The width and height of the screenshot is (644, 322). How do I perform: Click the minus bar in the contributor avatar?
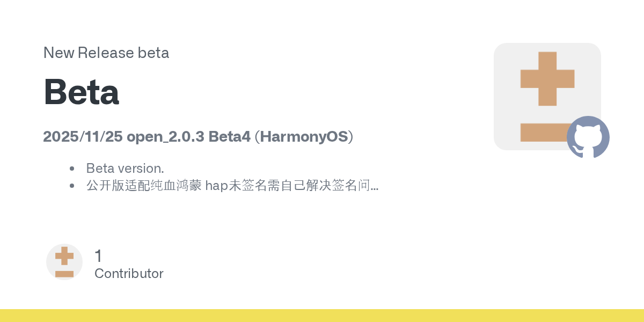point(64,274)
